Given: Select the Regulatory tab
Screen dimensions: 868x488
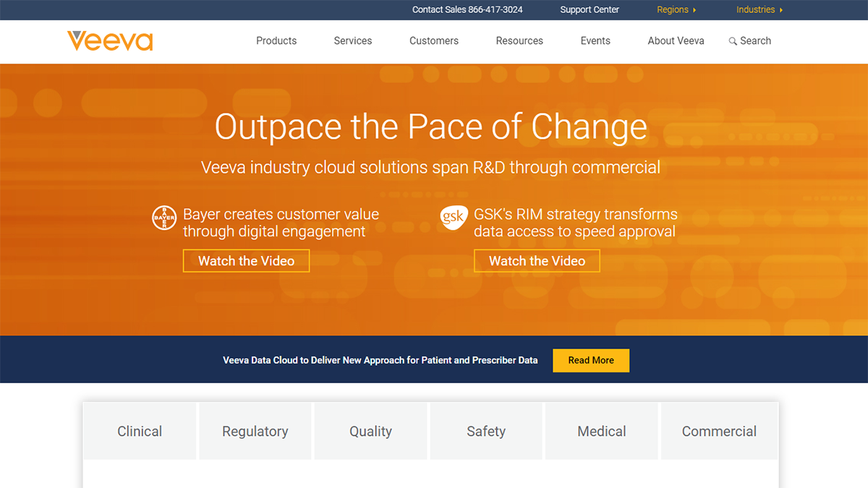Looking at the screenshot, I should click(x=255, y=432).
